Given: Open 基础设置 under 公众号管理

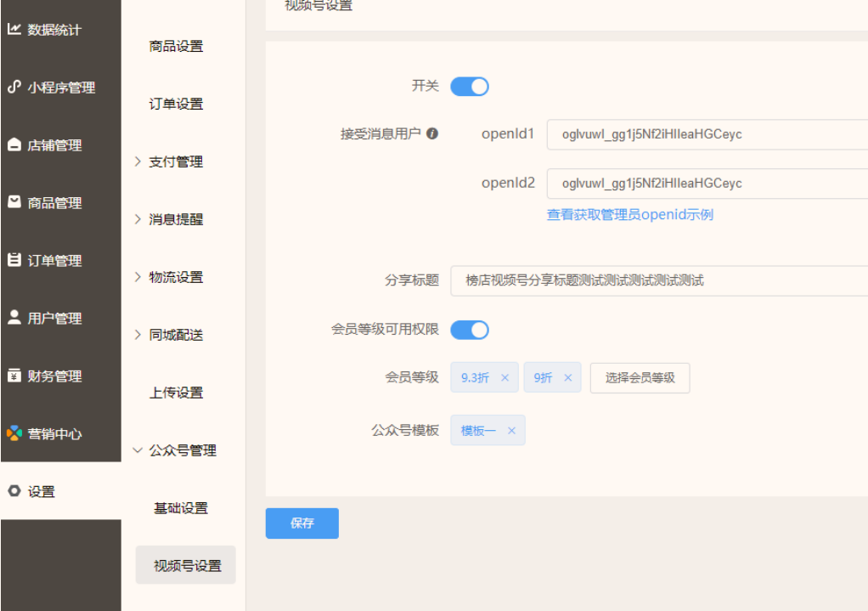Looking at the screenshot, I should (x=181, y=508).
